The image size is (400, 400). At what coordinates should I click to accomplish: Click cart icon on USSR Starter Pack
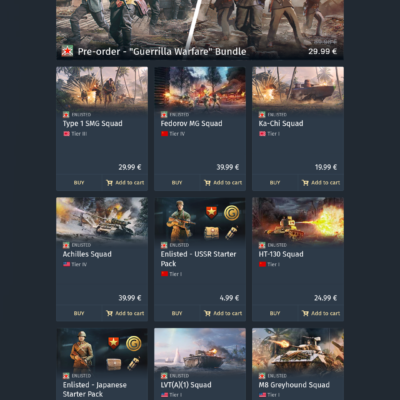207,313
